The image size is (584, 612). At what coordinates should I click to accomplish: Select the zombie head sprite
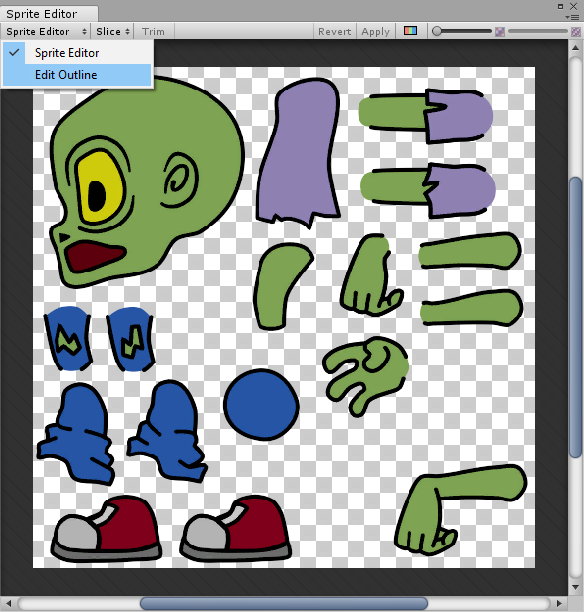pyautogui.click(x=146, y=181)
